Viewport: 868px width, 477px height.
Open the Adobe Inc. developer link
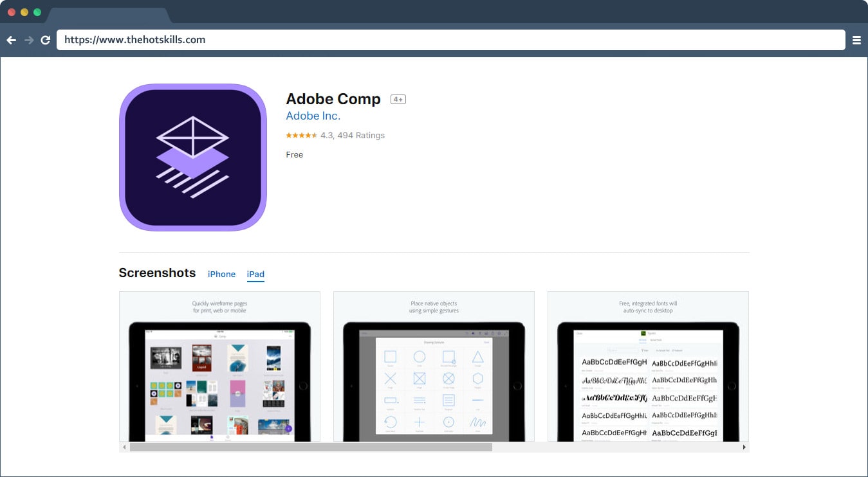pos(313,116)
